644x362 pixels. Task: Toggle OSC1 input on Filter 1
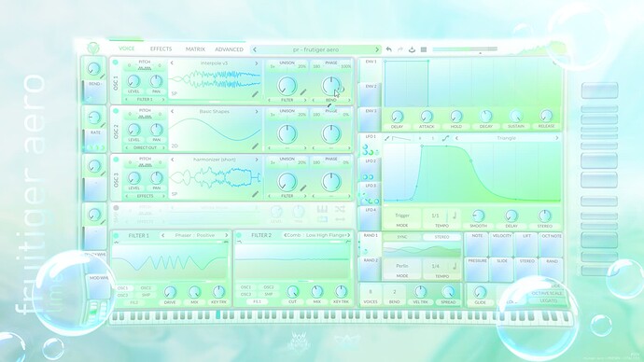pyautogui.click(x=123, y=288)
